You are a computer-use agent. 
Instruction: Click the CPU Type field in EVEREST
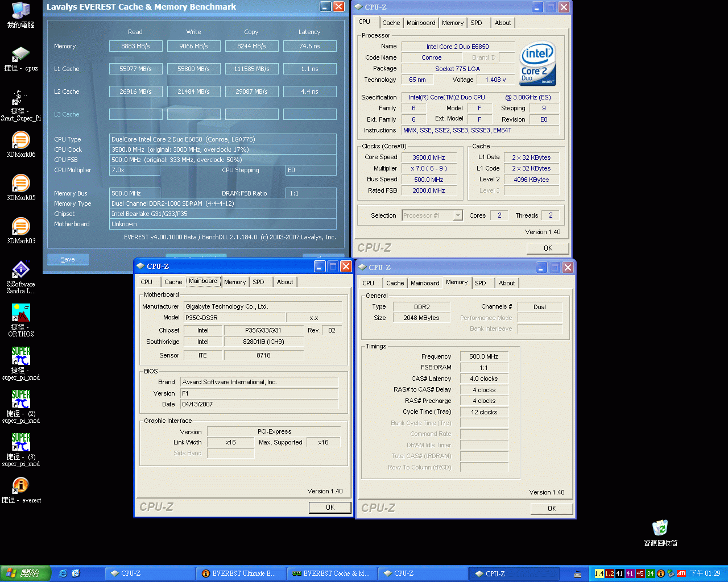pyautogui.click(x=223, y=139)
